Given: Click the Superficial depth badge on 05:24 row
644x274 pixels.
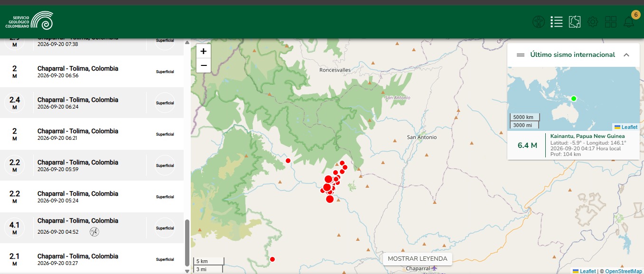Looking at the screenshot, I should click(x=165, y=197).
